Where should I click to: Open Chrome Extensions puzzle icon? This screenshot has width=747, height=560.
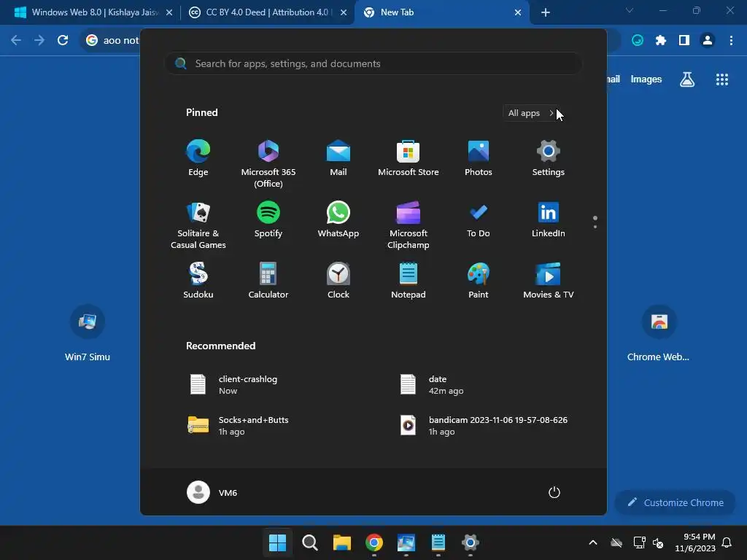click(661, 40)
